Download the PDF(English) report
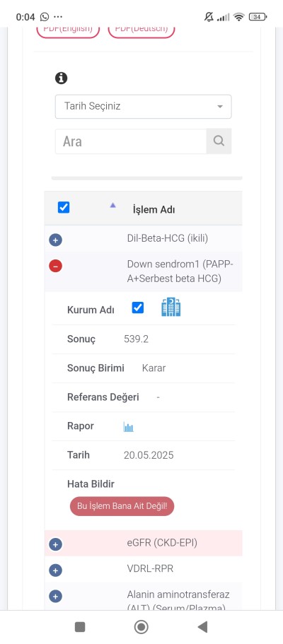The height and width of the screenshot is (644, 283). click(69, 30)
